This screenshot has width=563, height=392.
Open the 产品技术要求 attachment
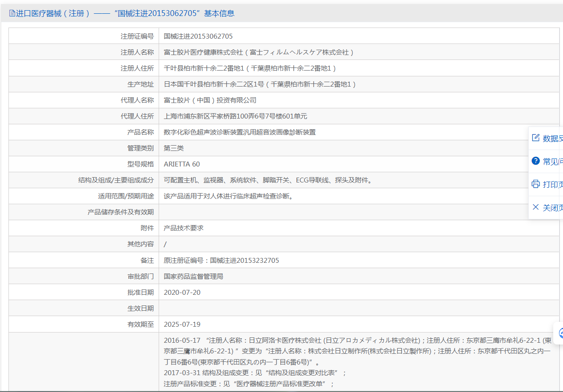click(184, 228)
